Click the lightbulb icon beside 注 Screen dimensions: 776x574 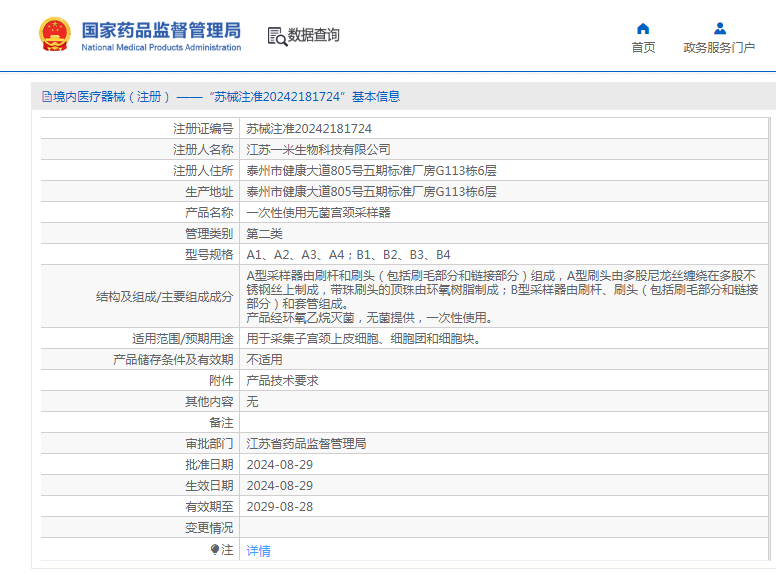pyautogui.click(x=215, y=549)
